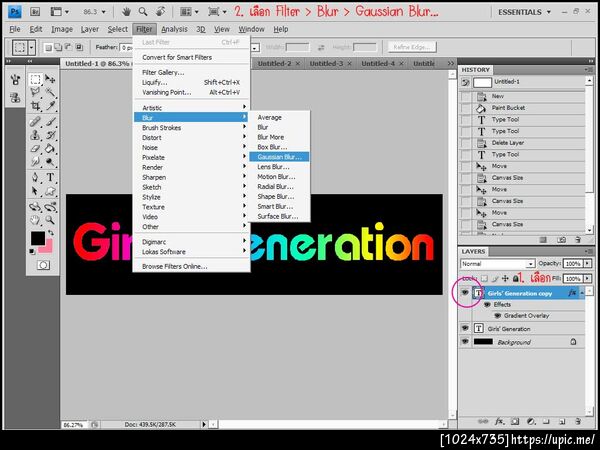
Task: Launch Bridge from the application bar
Action: pos(35,12)
